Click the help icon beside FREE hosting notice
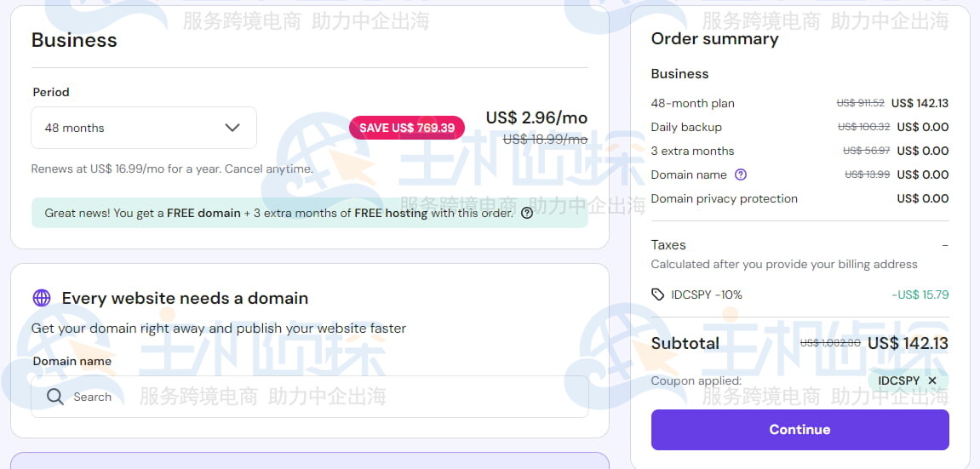980x469 pixels. point(527,213)
